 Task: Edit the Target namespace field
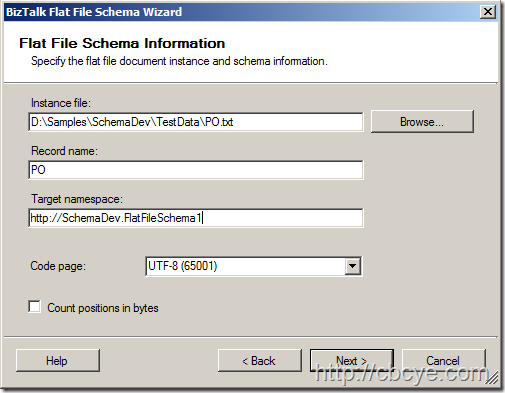point(196,218)
